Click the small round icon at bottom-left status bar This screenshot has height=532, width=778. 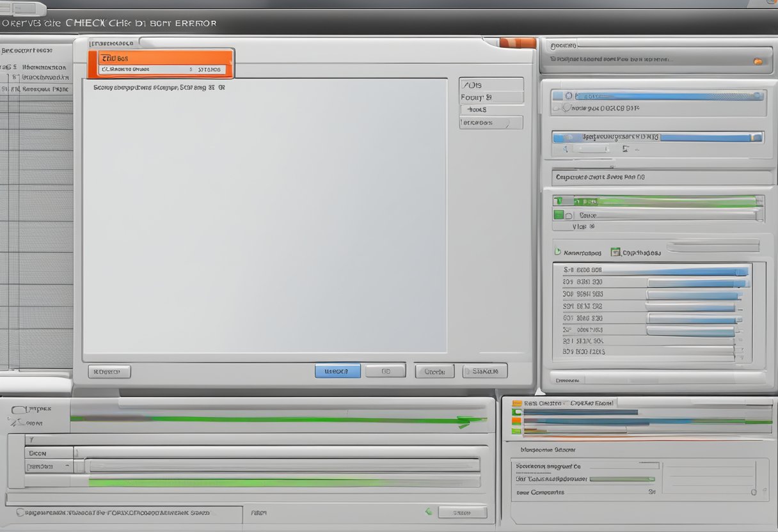(x=20, y=512)
